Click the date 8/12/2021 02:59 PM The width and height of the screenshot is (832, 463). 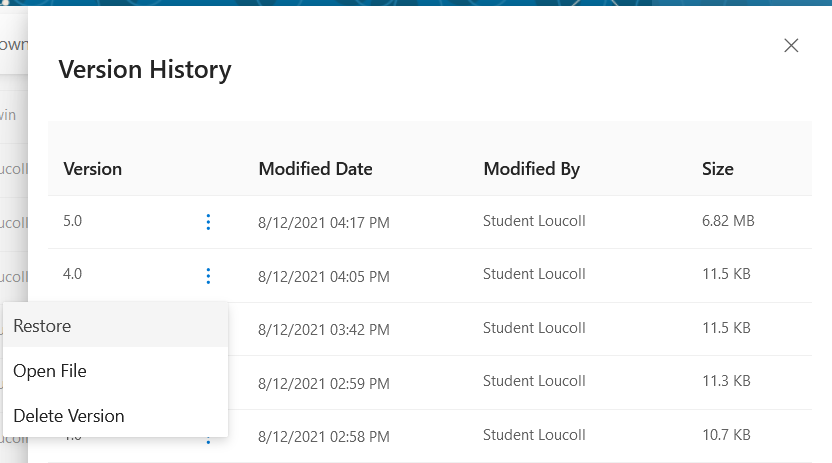pyautogui.click(x=324, y=383)
